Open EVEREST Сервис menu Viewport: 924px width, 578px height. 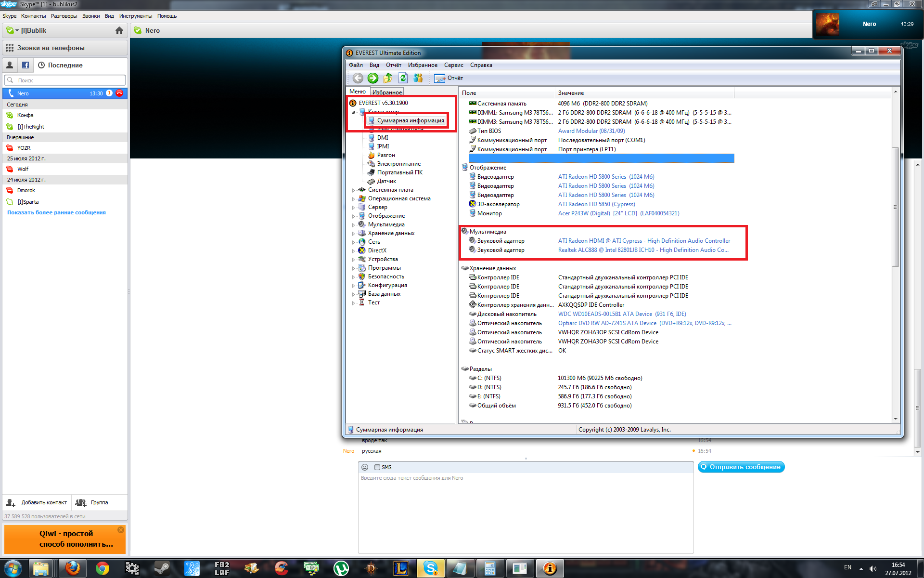pos(453,65)
